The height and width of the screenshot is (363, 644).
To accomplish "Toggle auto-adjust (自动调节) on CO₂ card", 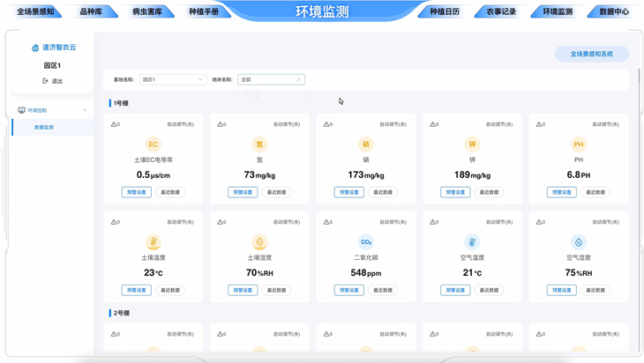I will click(x=393, y=222).
